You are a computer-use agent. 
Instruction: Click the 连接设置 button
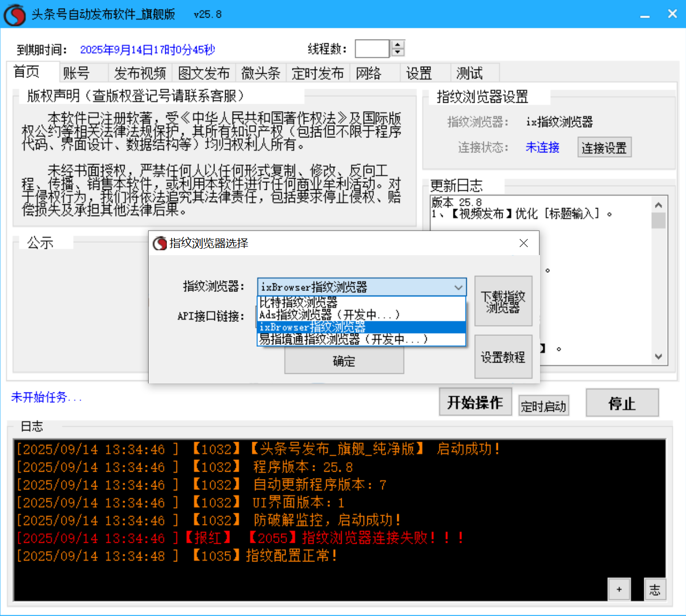[604, 147]
